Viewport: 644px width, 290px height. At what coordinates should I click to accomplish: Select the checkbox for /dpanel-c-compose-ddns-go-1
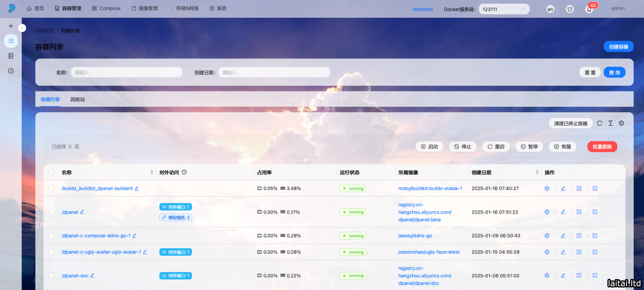coord(51,236)
